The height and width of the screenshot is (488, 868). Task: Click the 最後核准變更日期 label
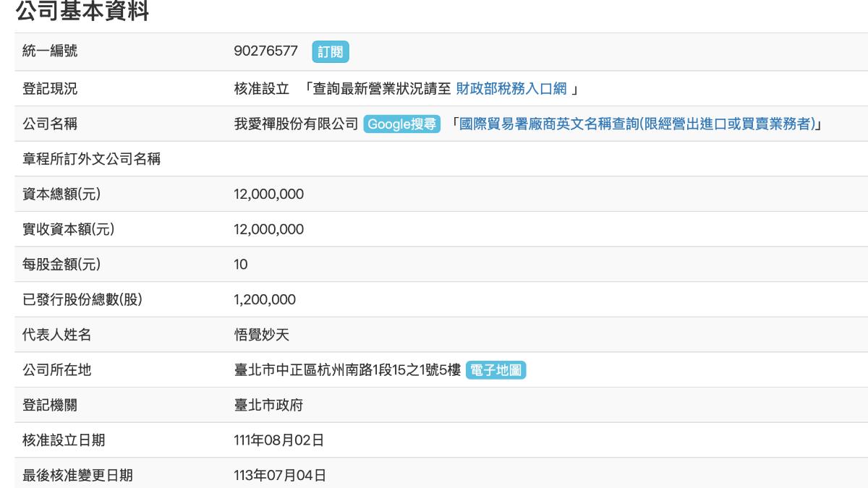pyautogui.click(x=77, y=476)
